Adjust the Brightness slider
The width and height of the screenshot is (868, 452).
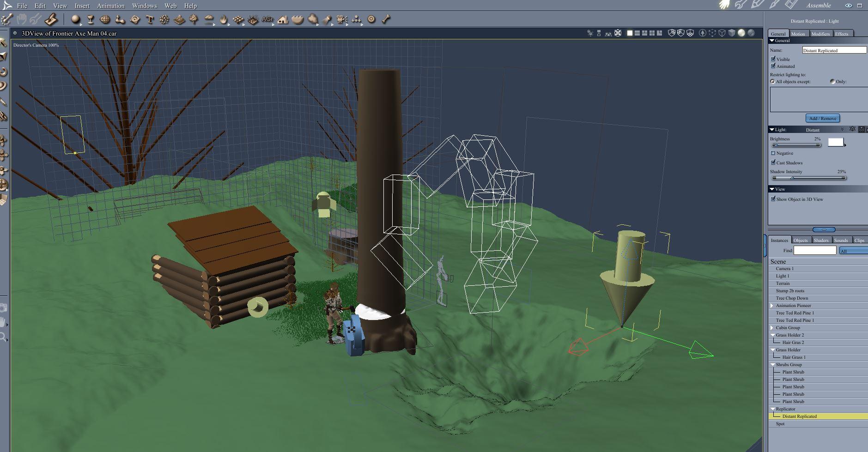(795, 145)
